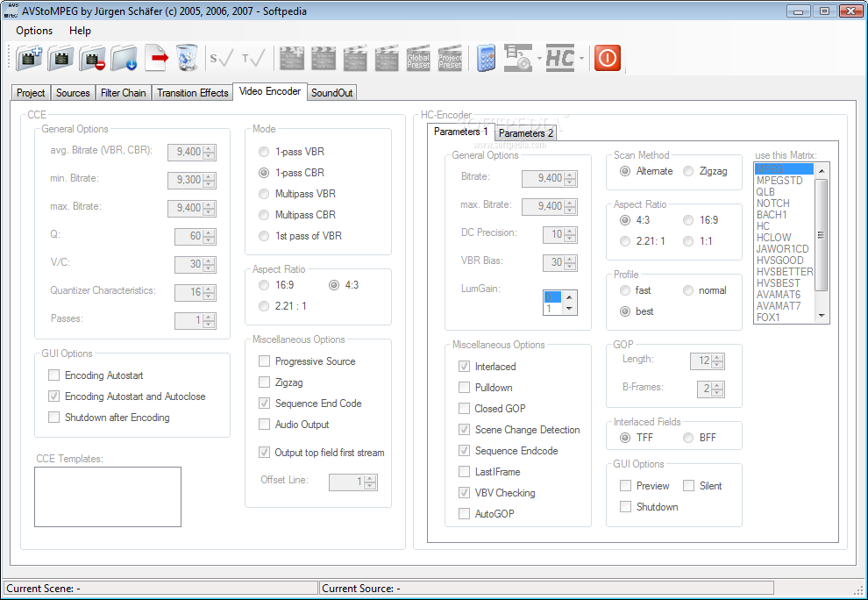This screenshot has height=600, width=868.
Task: Click the new project folder icon with plus
Action: tap(29, 58)
